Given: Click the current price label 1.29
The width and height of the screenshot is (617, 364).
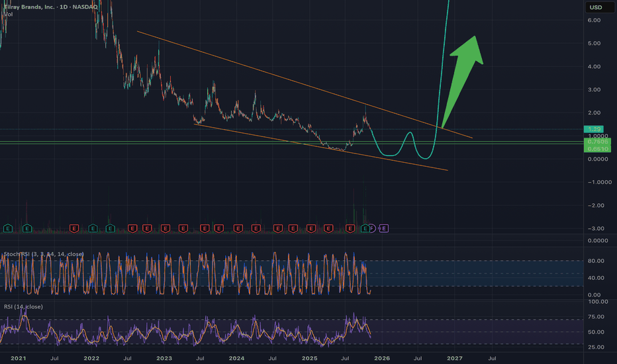Looking at the screenshot, I should 594,129.
